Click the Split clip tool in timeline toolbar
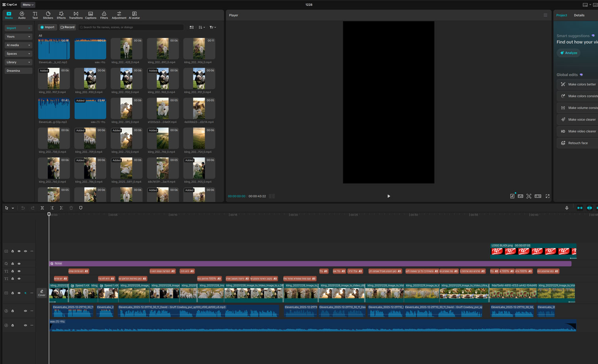The height and width of the screenshot is (364, 598). 42,208
